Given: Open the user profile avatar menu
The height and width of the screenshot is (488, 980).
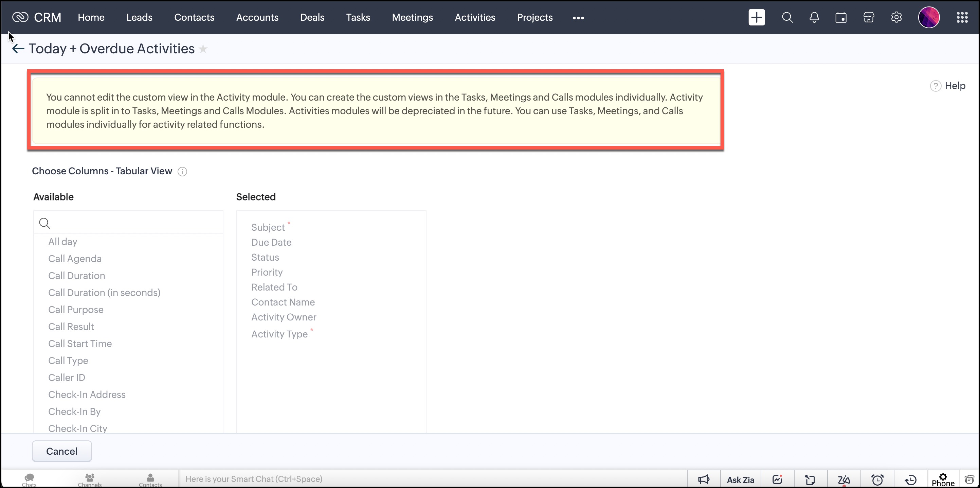Looking at the screenshot, I should tap(929, 18).
